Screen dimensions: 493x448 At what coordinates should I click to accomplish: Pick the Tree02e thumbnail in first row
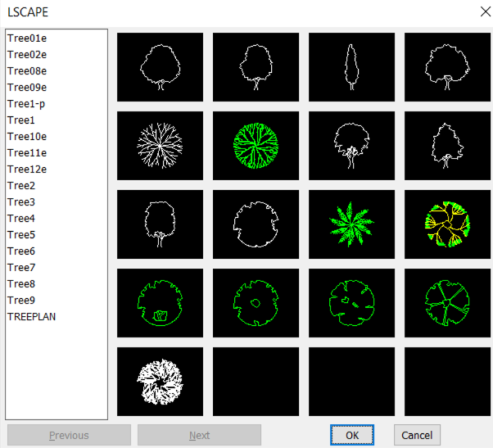(256, 67)
